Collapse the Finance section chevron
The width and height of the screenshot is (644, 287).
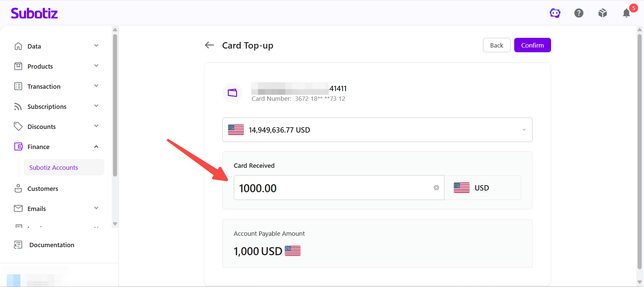coord(96,147)
